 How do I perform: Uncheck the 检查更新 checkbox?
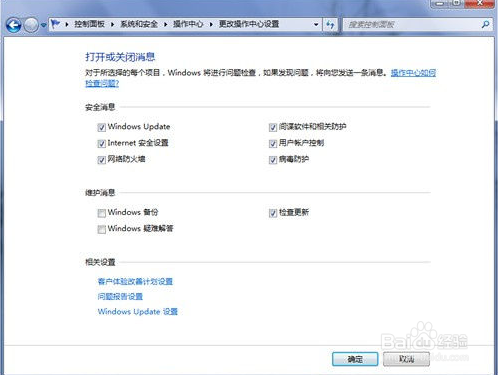click(273, 213)
